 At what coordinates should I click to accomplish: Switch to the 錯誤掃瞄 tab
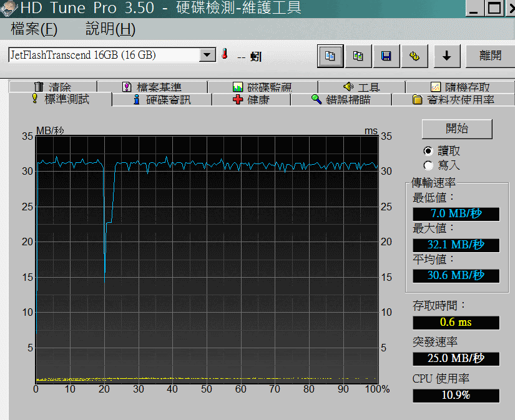click(341, 99)
